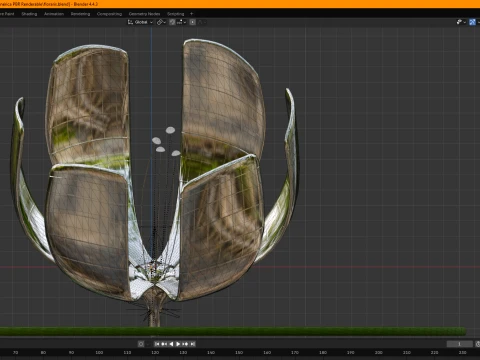480x360 pixels.
Task: Jump to the timeline start frame
Action: point(157,344)
